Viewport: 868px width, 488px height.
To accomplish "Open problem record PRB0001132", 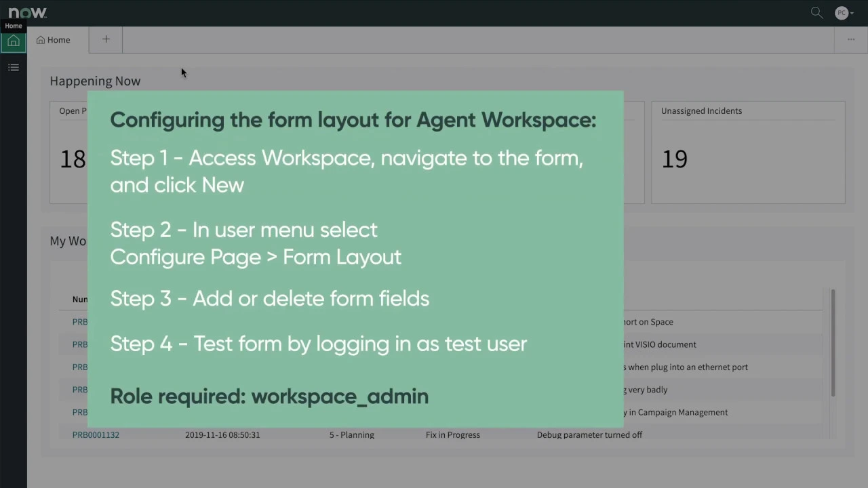I will pos(95,434).
